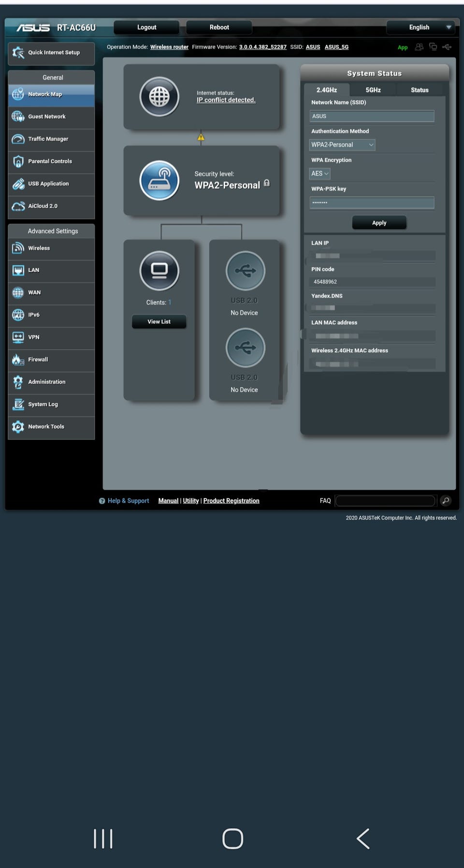Open LAN settings icon
Screen dimensions: 464x868
[18, 270]
